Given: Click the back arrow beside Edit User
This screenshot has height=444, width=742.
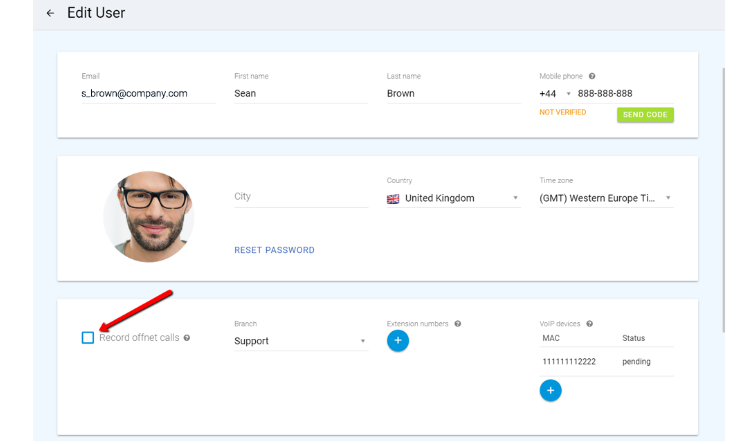Looking at the screenshot, I should tap(50, 14).
